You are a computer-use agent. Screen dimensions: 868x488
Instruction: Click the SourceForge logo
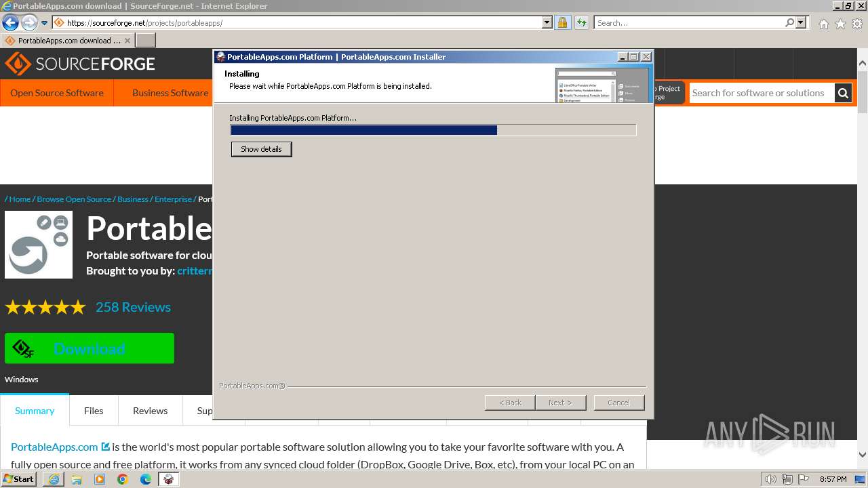[x=80, y=64]
